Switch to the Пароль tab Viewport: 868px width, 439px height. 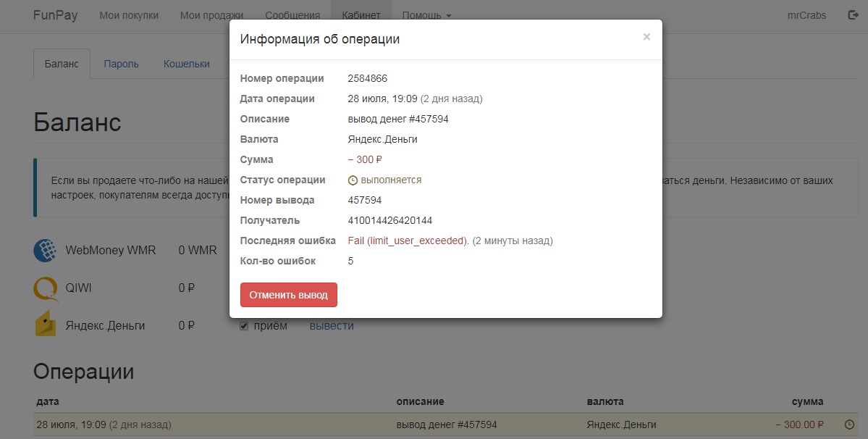coord(121,64)
